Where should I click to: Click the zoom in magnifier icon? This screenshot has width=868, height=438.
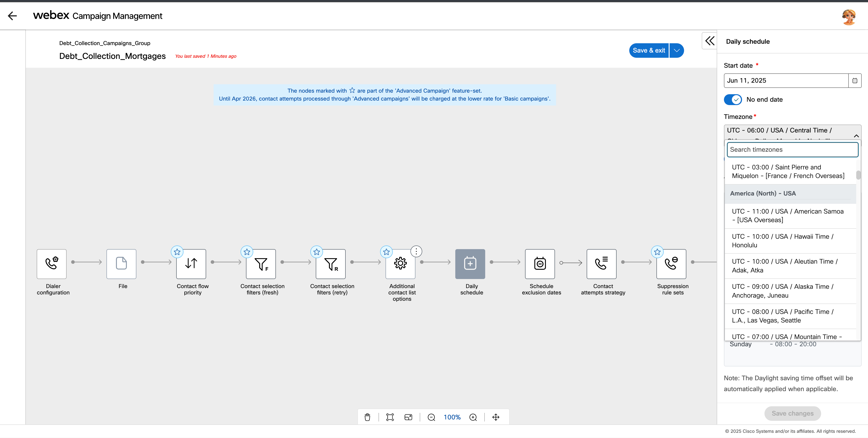[473, 417]
